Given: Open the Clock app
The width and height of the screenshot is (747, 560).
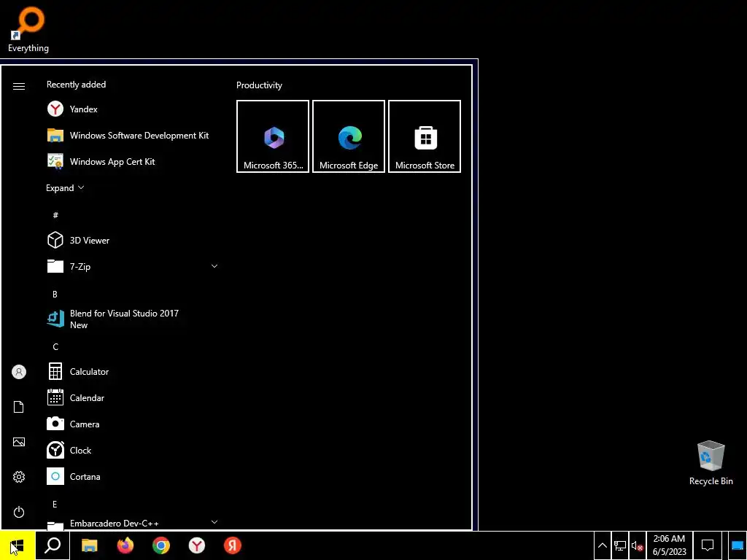Looking at the screenshot, I should 132,450.
